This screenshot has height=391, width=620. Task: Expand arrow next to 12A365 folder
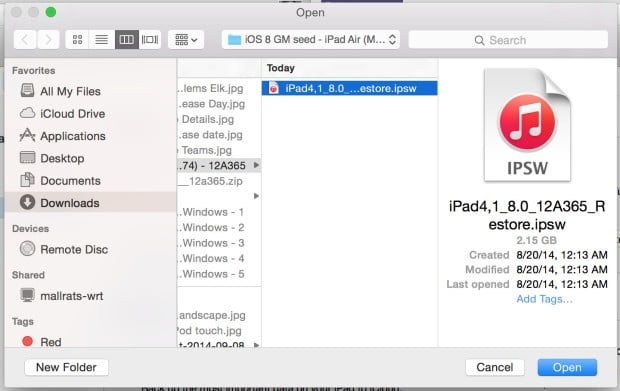click(x=256, y=165)
